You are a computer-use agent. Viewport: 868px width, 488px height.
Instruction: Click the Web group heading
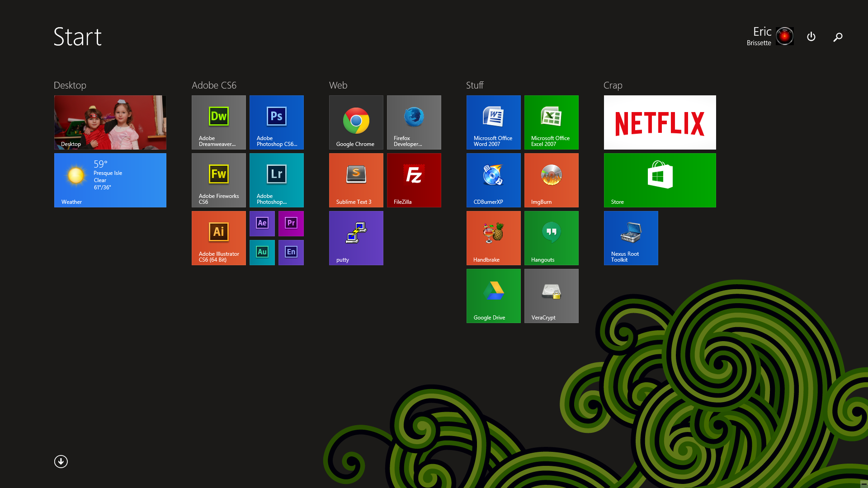(x=338, y=85)
